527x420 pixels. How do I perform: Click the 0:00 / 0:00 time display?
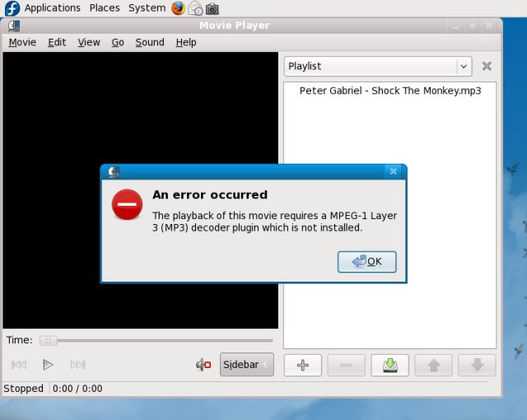click(77, 389)
